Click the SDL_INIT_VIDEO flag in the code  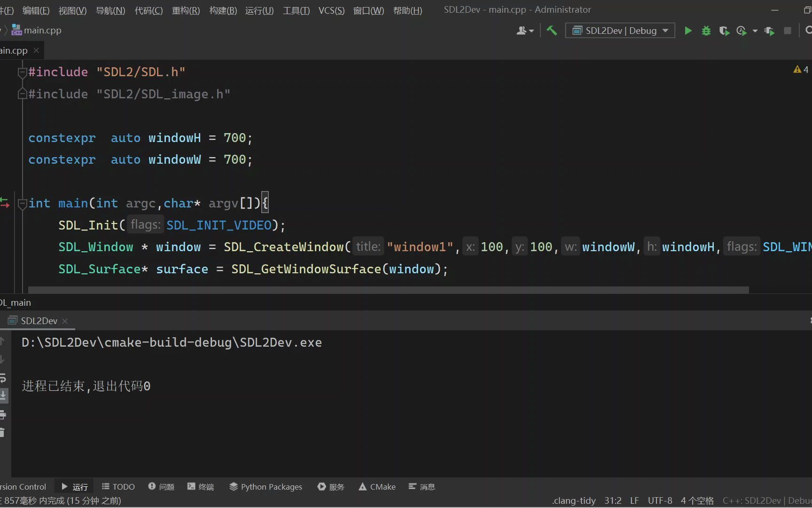pyautogui.click(x=219, y=225)
